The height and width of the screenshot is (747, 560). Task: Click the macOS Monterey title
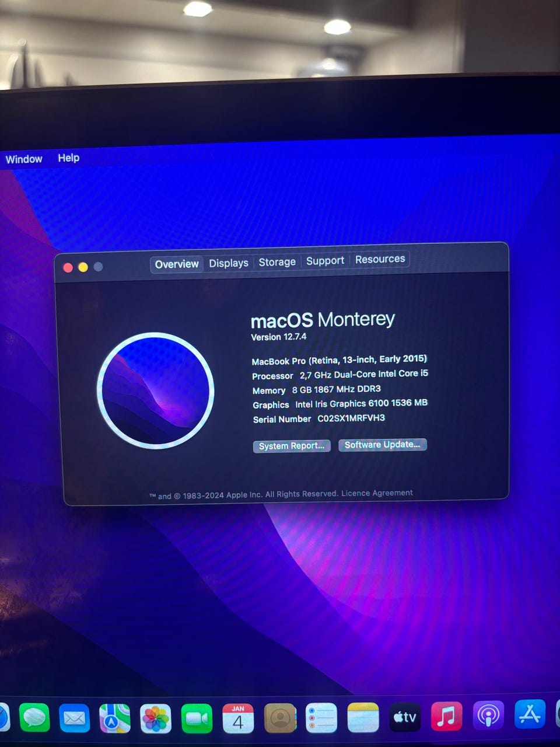point(323,320)
